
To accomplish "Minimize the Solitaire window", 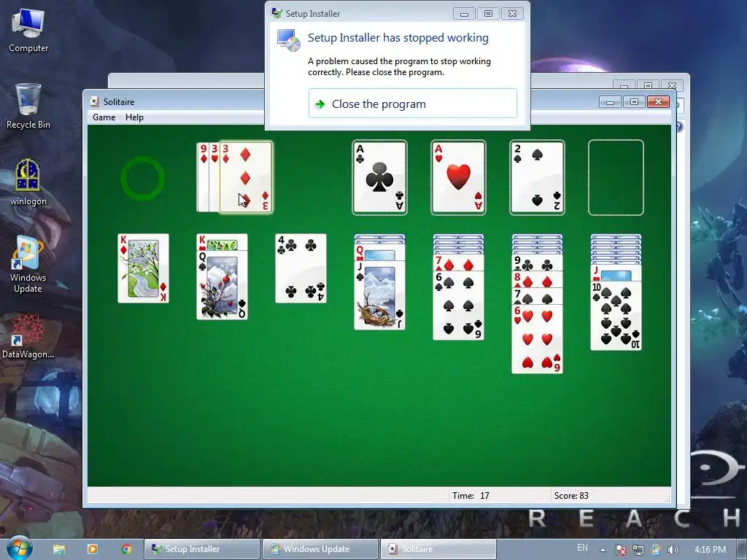I will point(610,102).
